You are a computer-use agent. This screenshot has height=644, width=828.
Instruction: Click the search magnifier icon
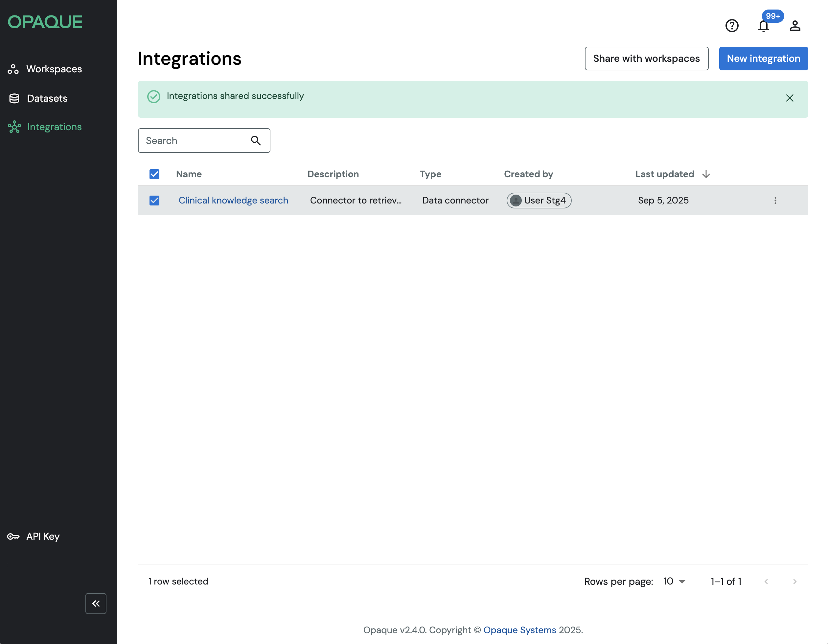click(256, 141)
